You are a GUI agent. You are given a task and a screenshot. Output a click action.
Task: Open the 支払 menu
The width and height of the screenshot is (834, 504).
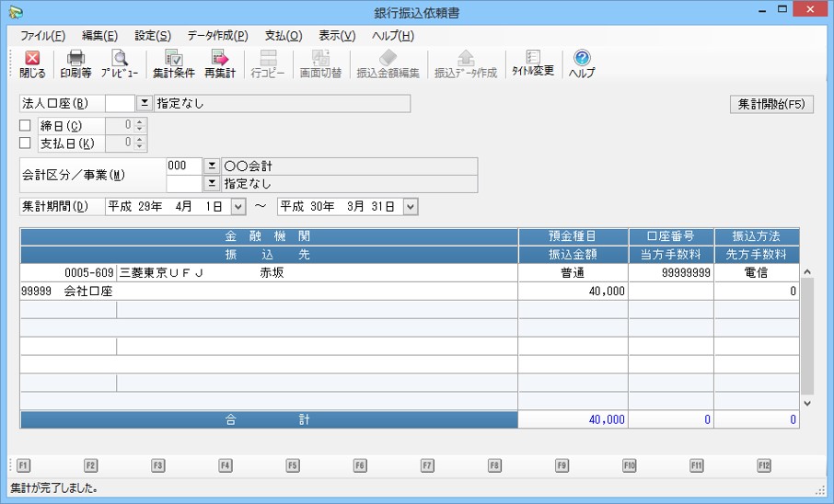pos(283,36)
